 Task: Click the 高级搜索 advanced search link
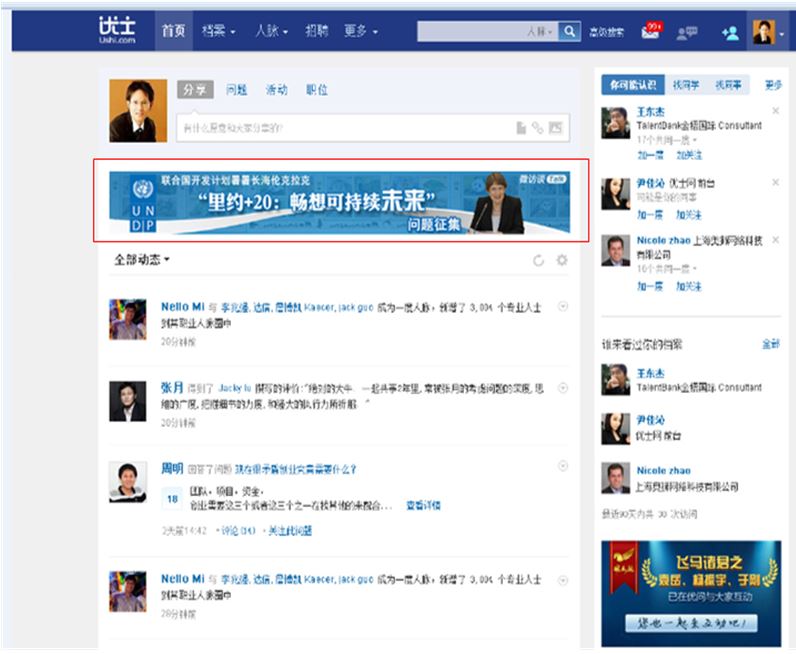pos(607,33)
